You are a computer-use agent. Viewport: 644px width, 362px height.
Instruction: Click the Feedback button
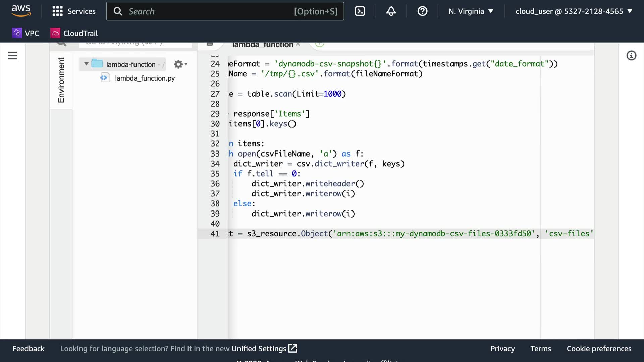29,349
